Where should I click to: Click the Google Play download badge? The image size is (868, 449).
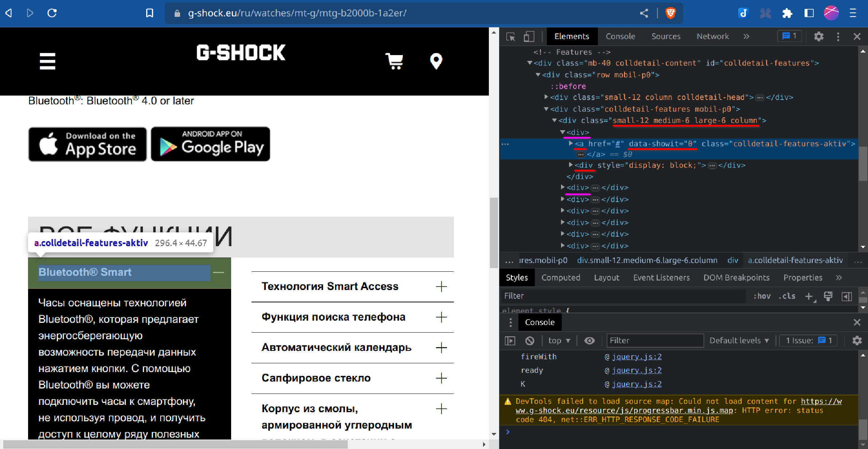pyautogui.click(x=210, y=144)
